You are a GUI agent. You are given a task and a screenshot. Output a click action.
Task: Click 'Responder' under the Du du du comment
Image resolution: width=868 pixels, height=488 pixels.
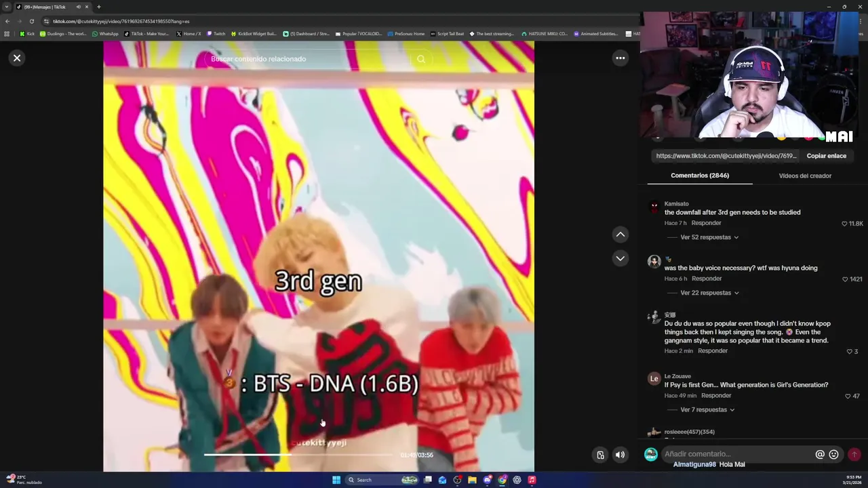[x=713, y=351]
